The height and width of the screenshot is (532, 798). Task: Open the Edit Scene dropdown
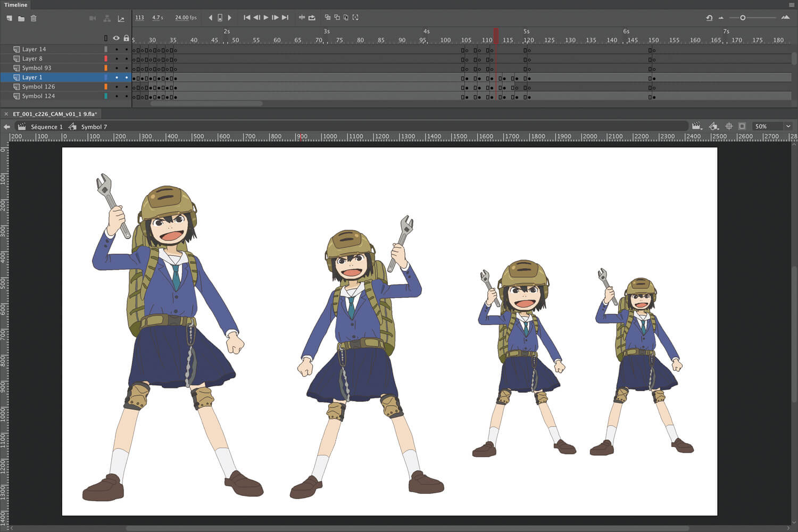[696, 126]
